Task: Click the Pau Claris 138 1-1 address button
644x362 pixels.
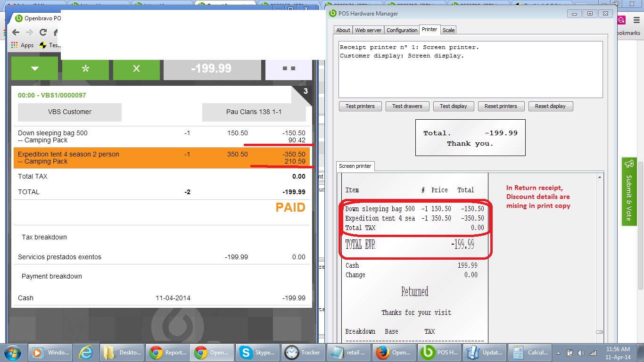Action: (x=254, y=112)
